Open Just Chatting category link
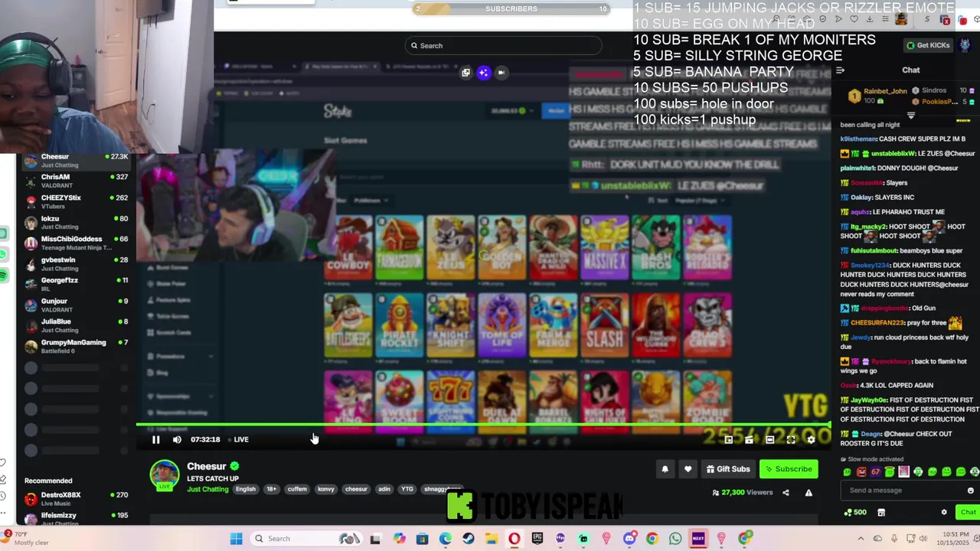Image resolution: width=980 pixels, height=551 pixels. tap(207, 489)
